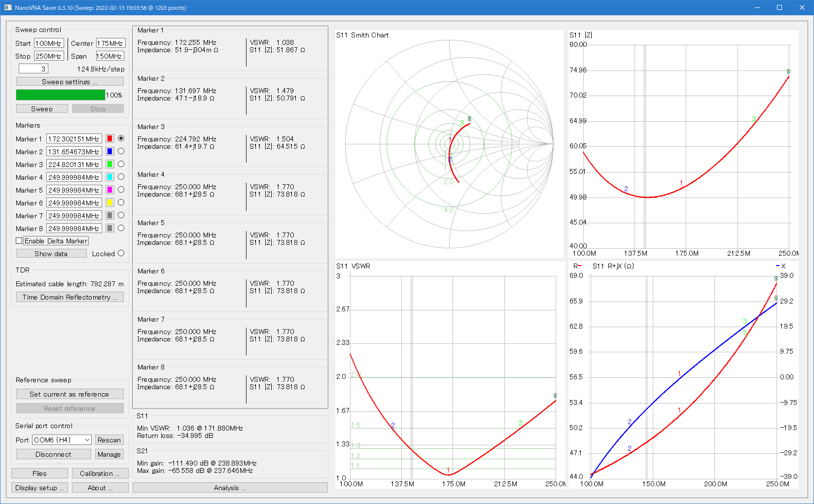Select the Marker 3 radio button

[121, 164]
